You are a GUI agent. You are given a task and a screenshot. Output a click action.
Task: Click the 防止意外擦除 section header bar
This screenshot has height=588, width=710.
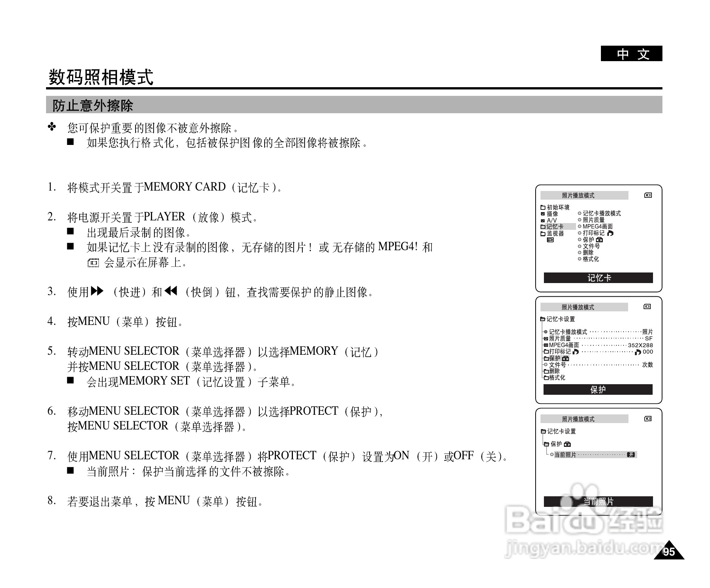(354, 105)
